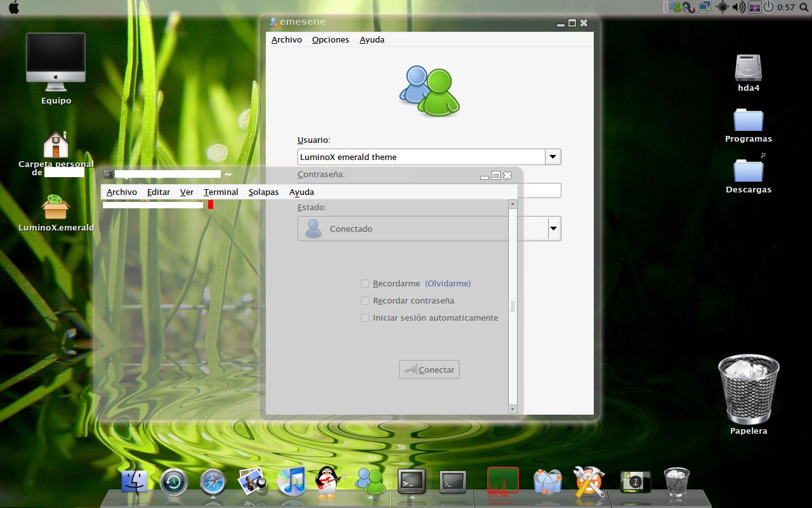
Task: Open the network globe folder dock icon
Action: pos(547,482)
